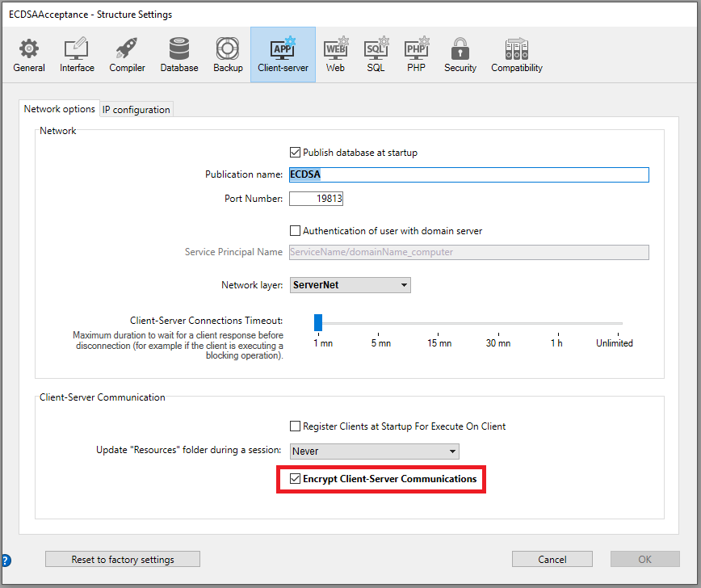The width and height of the screenshot is (701, 588).
Task: Click the Service Principal Name field
Action: pyautogui.click(x=469, y=252)
